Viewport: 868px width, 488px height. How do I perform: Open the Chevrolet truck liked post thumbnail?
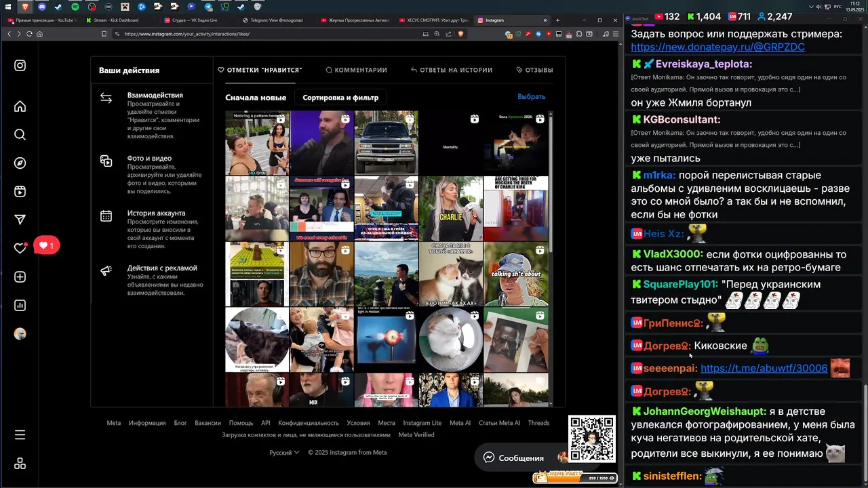[x=386, y=143]
